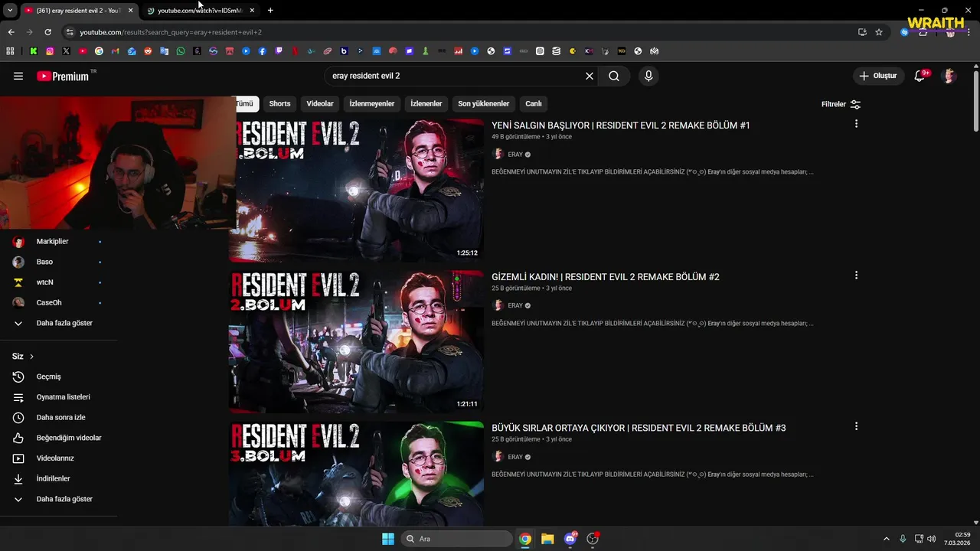Open BÜYÜK SIRLAR ORTAYA ÇIKIYOR Bölüm #3 title
Screen dimensions: 980x551
(639, 428)
